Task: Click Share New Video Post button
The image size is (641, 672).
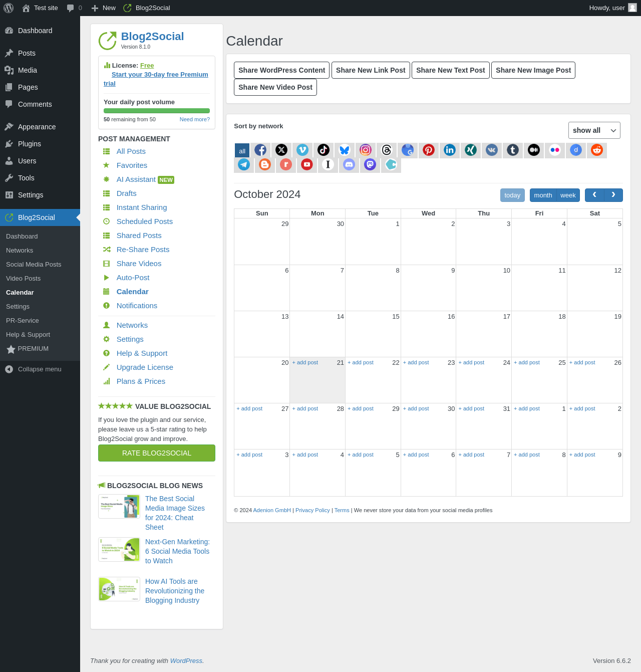Action: coord(275,87)
